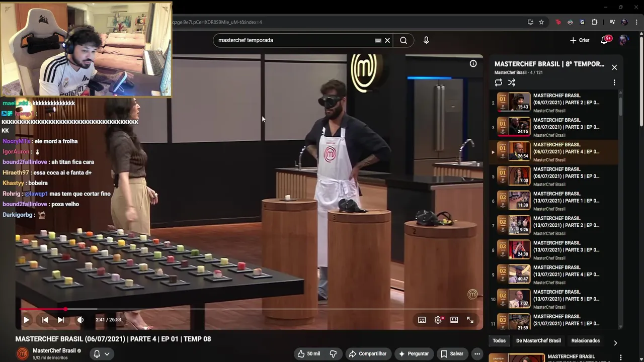Screen dimensions: 644x362
Task: Open the 'G' browser extension
Action: coord(582,22)
